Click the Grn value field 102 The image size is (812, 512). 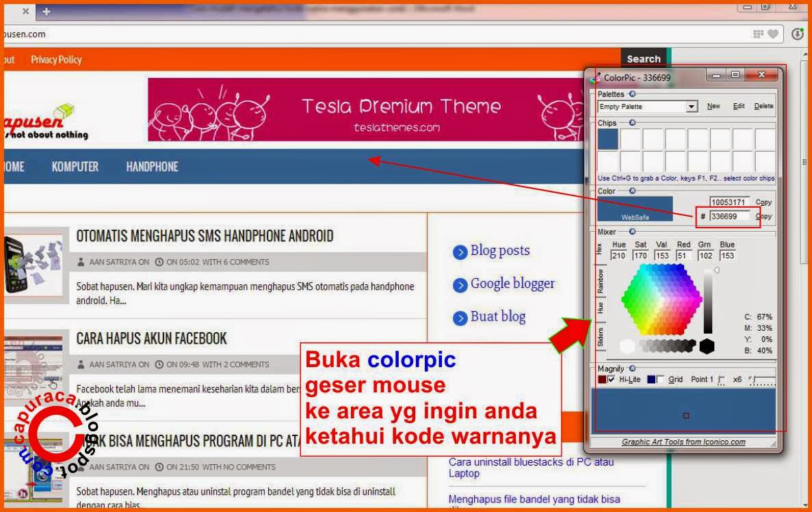point(705,255)
